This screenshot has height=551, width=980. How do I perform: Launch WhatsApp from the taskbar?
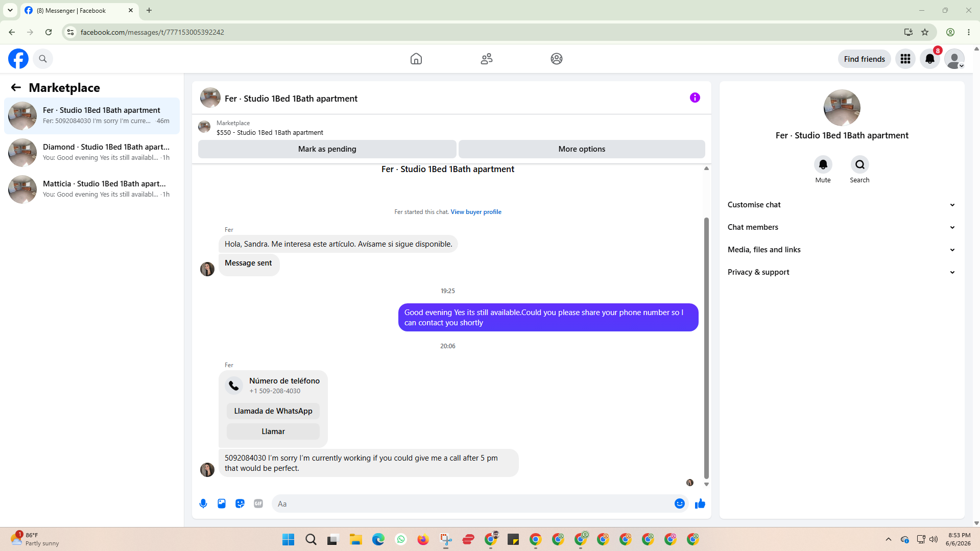401,539
